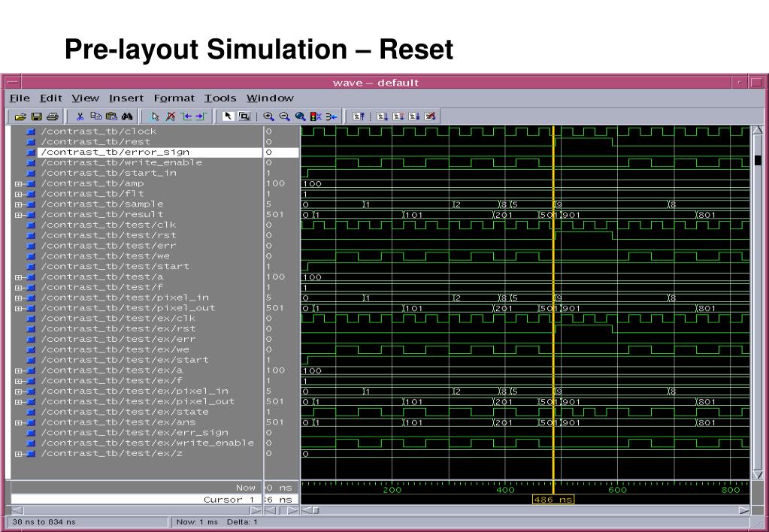Click the Delete Cursor toolbar icon
Viewport: 769px width, 532px height.
click(x=170, y=116)
